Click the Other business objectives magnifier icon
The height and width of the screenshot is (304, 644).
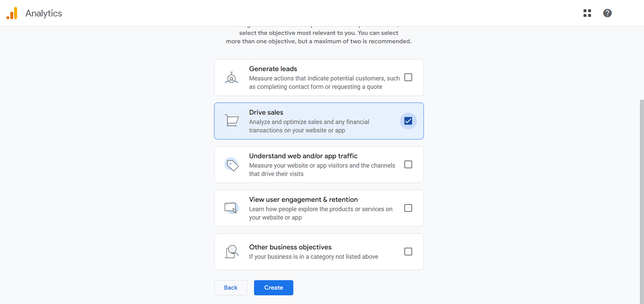232,252
